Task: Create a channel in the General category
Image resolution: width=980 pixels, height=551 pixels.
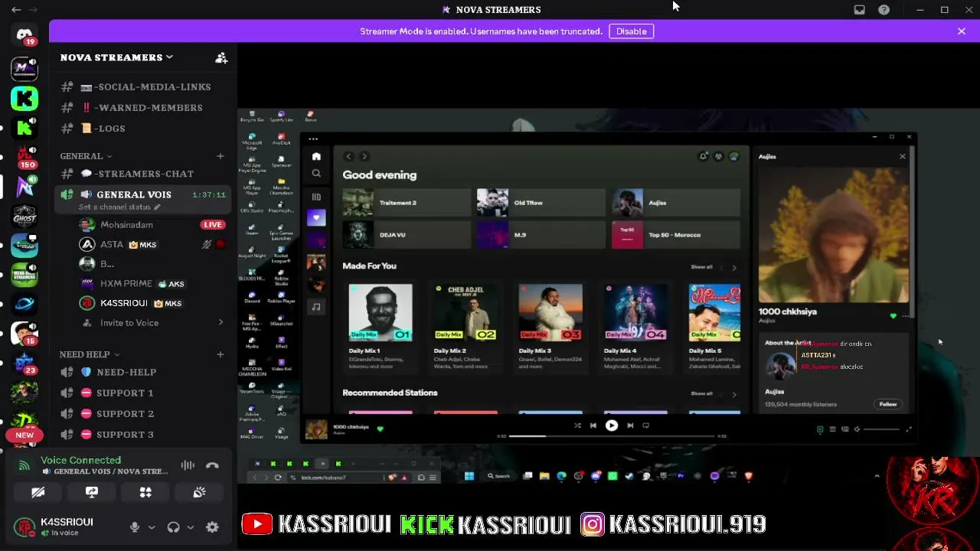Action: (220, 156)
